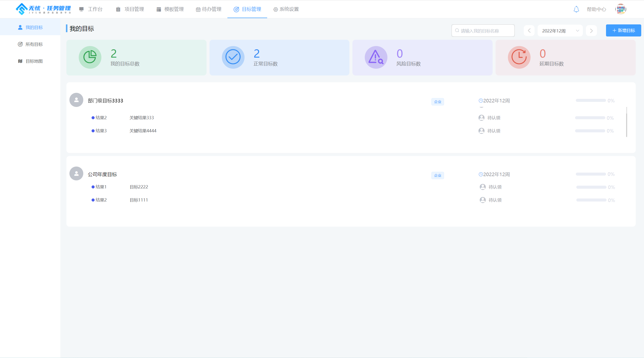
Task: Open the user avatar menu
Action: pyautogui.click(x=620, y=9)
